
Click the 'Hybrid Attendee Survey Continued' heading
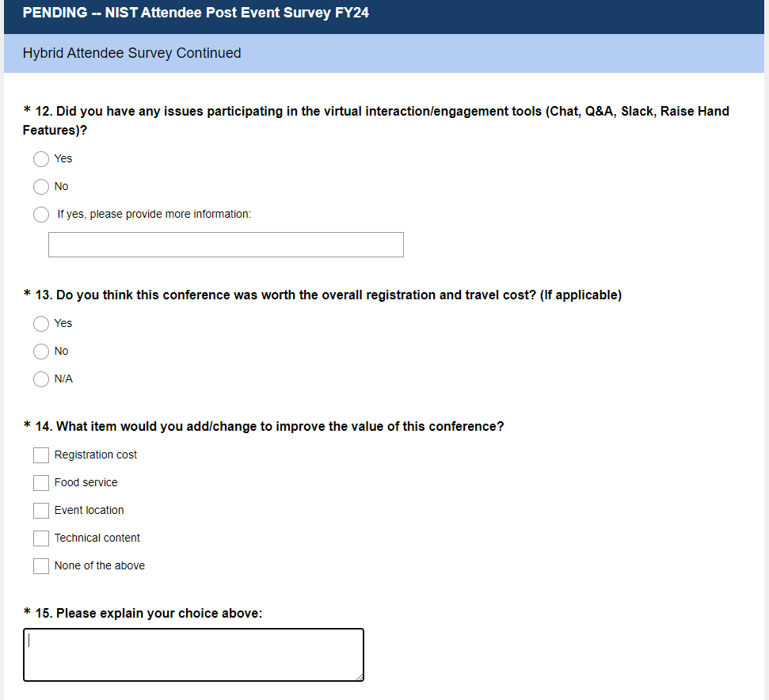coord(132,53)
